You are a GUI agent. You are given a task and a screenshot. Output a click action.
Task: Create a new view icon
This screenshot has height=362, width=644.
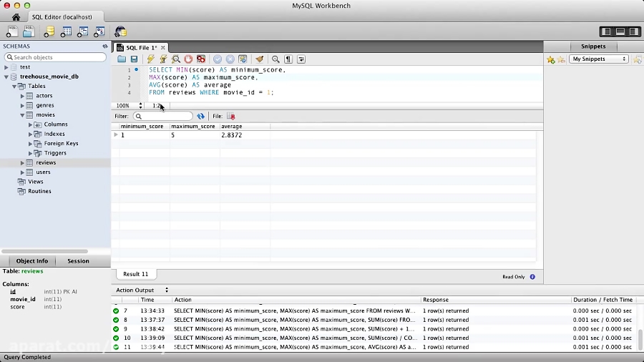tap(82, 31)
